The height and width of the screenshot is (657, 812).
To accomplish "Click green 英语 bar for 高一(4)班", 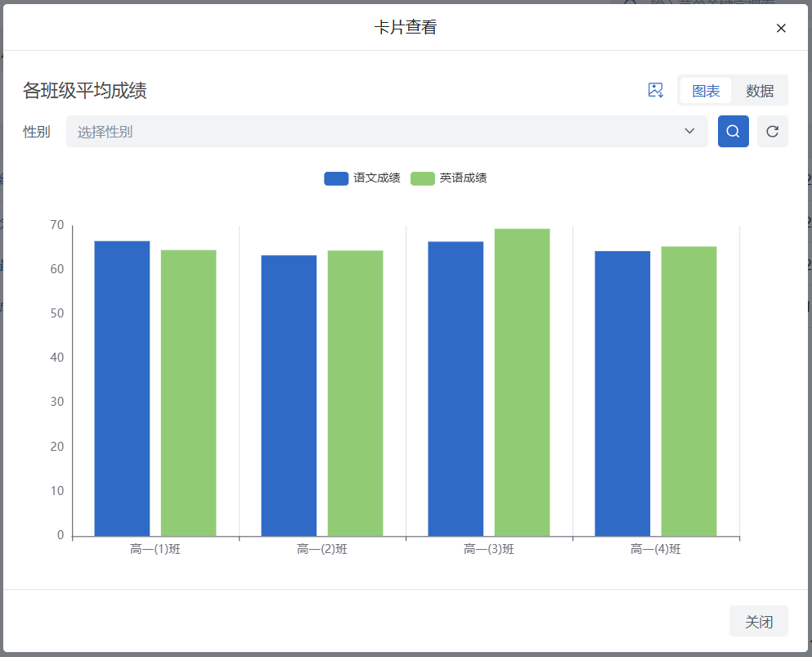I will 689,391.
